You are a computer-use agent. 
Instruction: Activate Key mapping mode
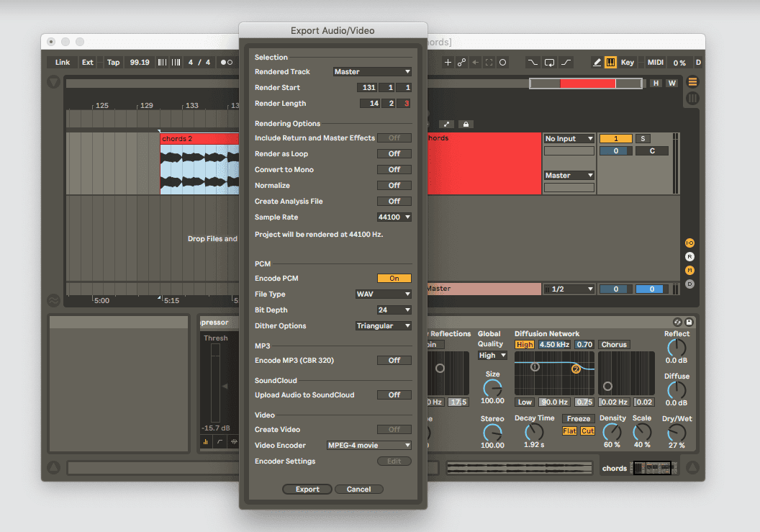[628, 63]
